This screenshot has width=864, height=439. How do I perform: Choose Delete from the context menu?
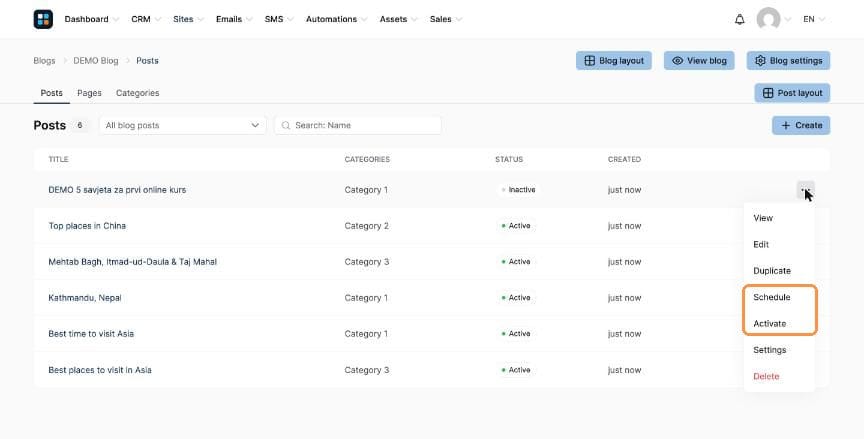pyautogui.click(x=766, y=377)
